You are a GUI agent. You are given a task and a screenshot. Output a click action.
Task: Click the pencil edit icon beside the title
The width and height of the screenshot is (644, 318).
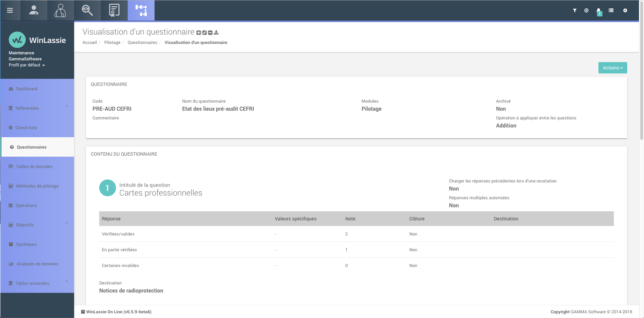point(204,33)
